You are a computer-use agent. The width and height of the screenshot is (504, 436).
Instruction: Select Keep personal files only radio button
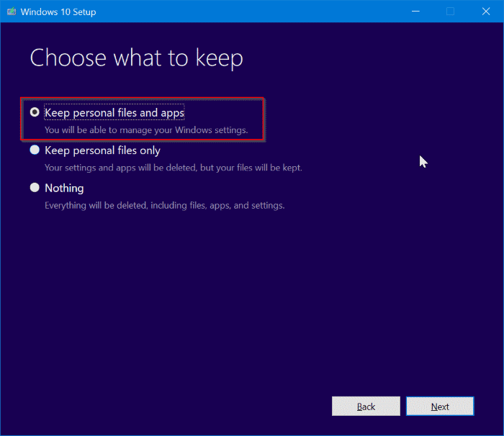[x=35, y=150]
